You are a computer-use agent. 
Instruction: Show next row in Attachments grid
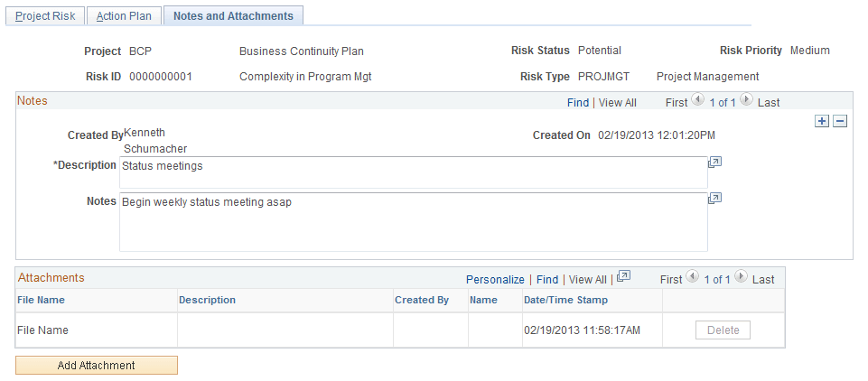point(741,278)
